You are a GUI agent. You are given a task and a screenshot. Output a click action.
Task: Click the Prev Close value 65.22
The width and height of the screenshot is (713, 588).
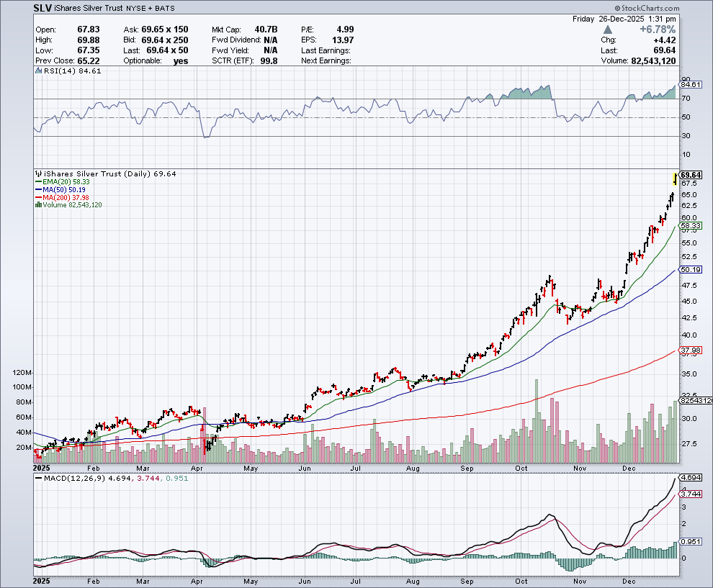pos(88,60)
